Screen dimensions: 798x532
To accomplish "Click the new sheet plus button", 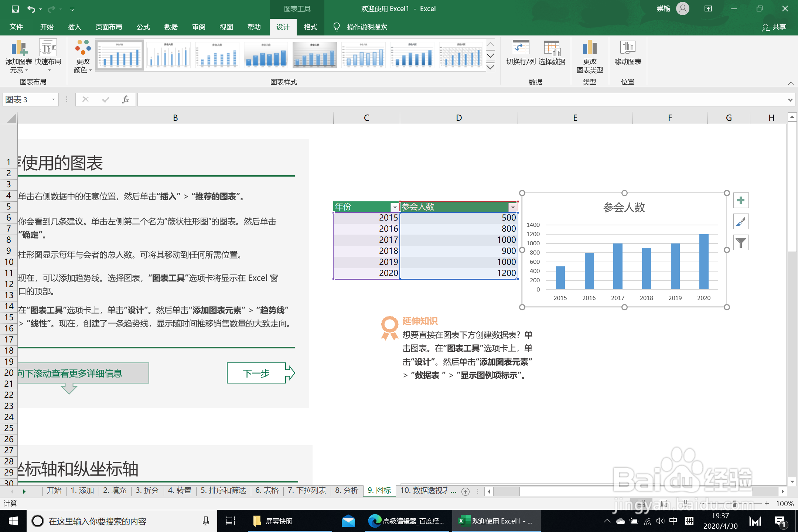I will point(465,491).
